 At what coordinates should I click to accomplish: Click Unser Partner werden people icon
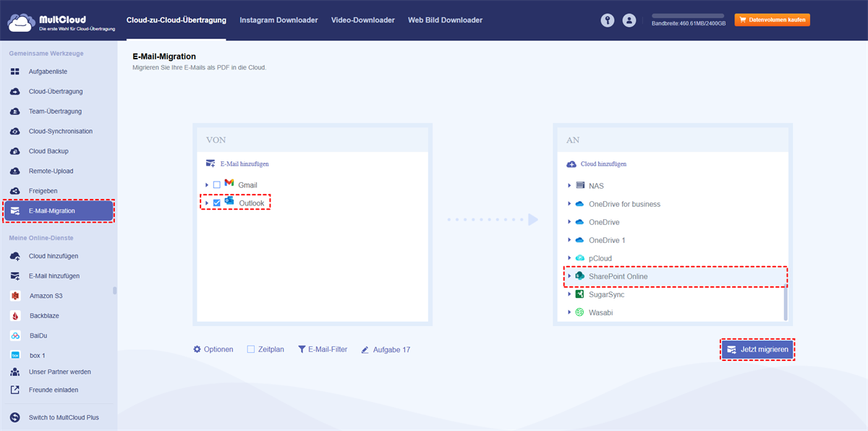(15, 372)
